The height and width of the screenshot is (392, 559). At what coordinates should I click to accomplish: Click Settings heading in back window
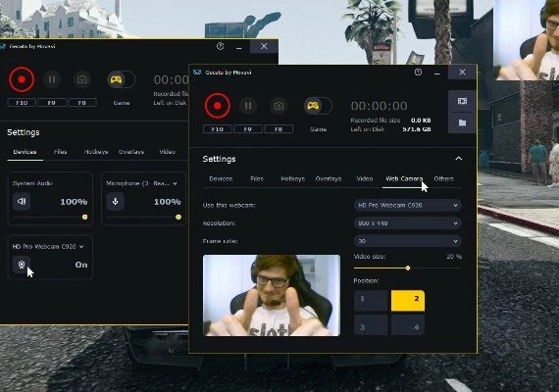(24, 132)
